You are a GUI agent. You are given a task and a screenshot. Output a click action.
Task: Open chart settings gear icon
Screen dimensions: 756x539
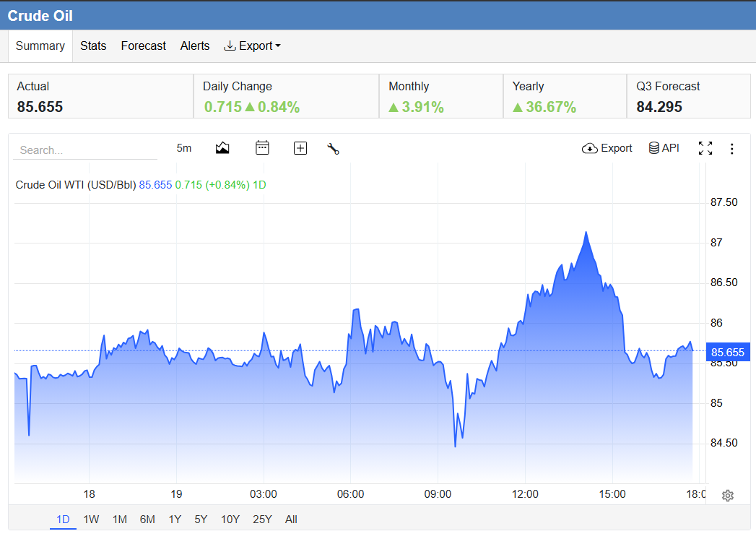pyautogui.click(x=728, y=496)
